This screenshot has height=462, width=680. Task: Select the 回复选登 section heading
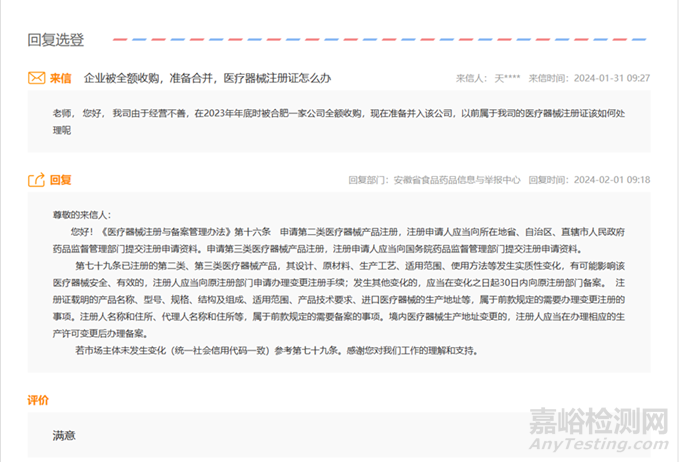pyautogui.click(x=56, y=40)
